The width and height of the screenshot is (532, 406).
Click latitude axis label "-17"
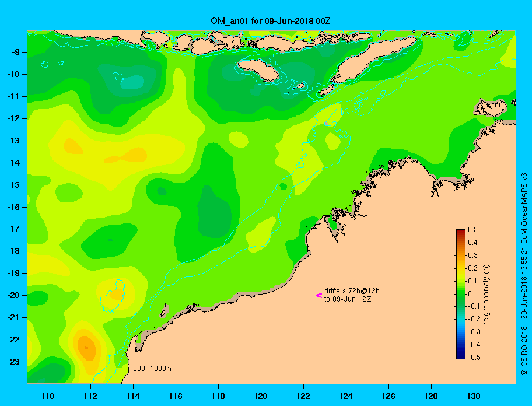[13, 229]
